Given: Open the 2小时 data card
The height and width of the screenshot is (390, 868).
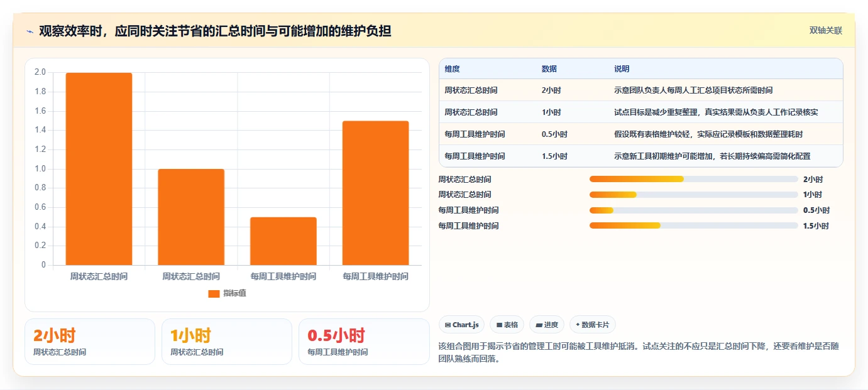Looking at the screenshot, I should coord(90,342).
